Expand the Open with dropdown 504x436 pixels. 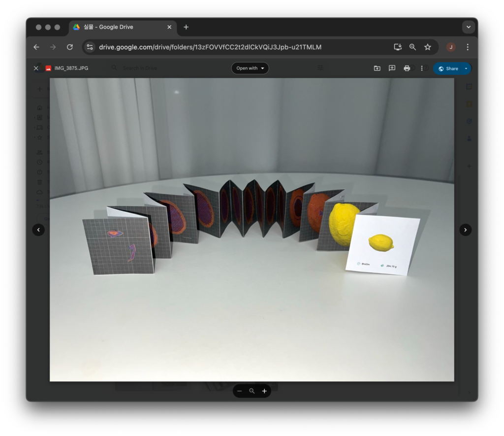click(250, 68)
